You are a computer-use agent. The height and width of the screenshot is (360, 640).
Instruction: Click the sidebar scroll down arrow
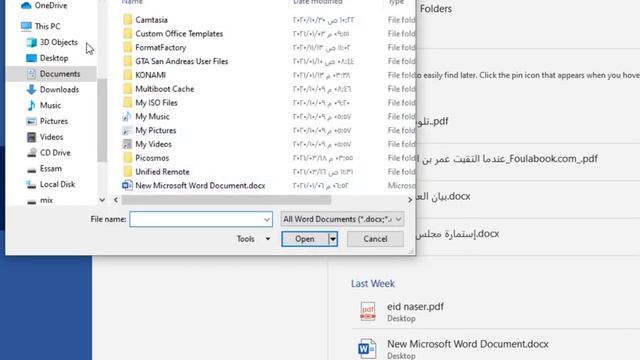102,200
